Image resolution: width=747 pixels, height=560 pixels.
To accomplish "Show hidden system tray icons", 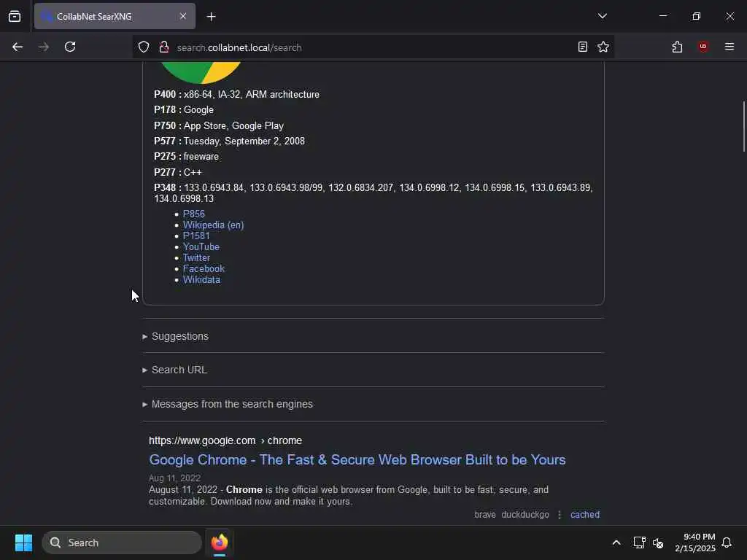I will 616,542.
